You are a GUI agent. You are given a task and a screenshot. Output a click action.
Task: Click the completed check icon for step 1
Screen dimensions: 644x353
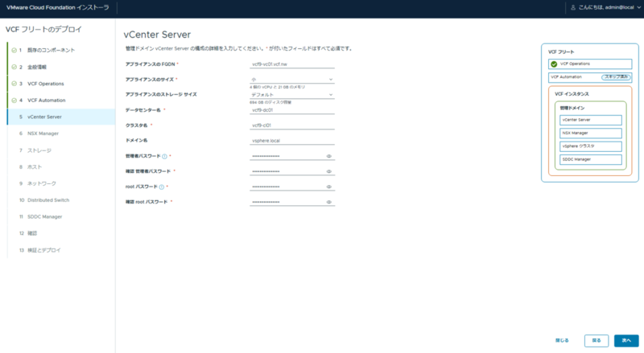[x=14, y=50]
